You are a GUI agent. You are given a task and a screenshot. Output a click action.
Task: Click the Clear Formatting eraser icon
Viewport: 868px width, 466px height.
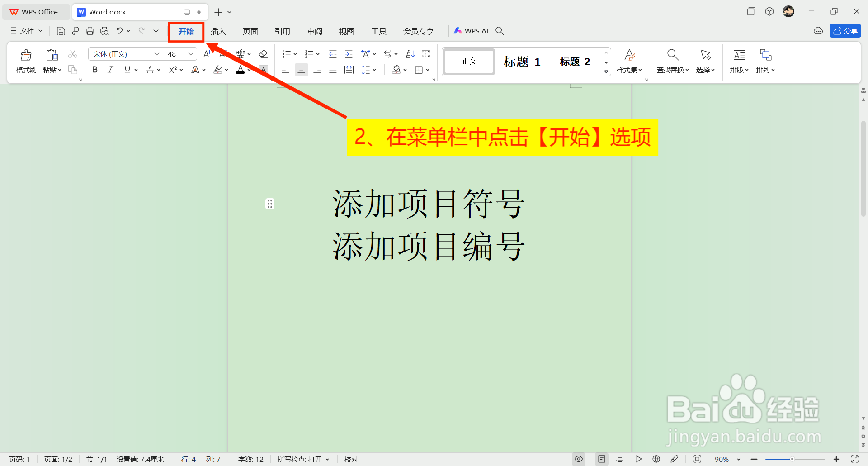(x=264, y=54)
